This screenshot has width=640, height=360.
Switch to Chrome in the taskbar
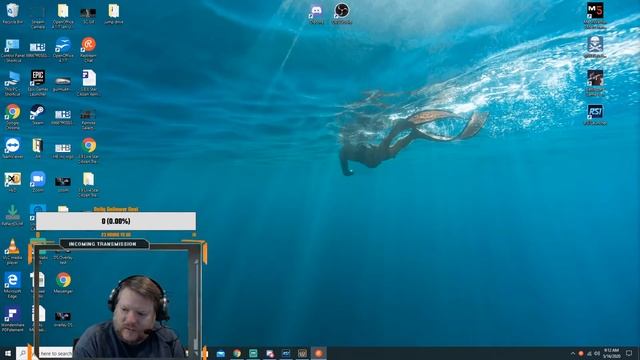[x=237, y=353]
